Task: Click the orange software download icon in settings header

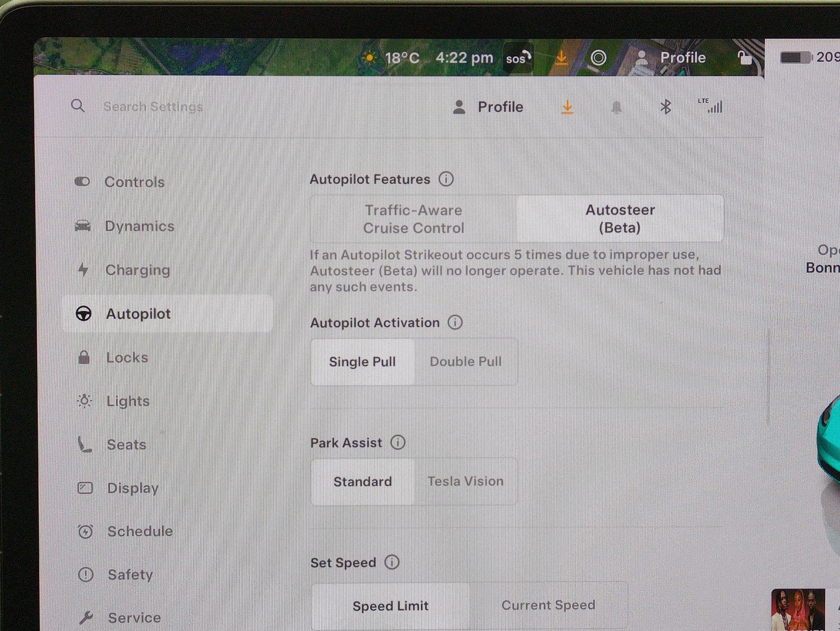Action: point(567,107)
